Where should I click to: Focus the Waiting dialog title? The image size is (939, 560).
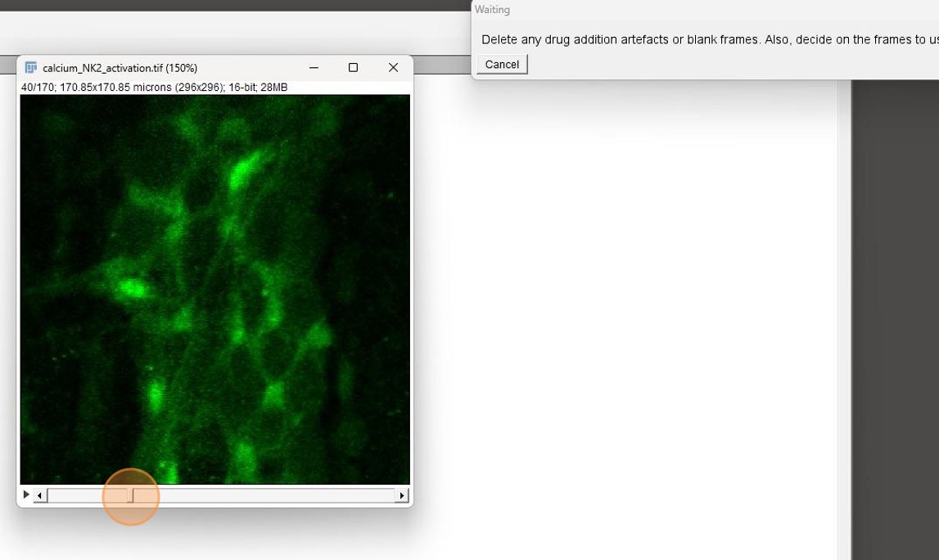tap(492, 10)
